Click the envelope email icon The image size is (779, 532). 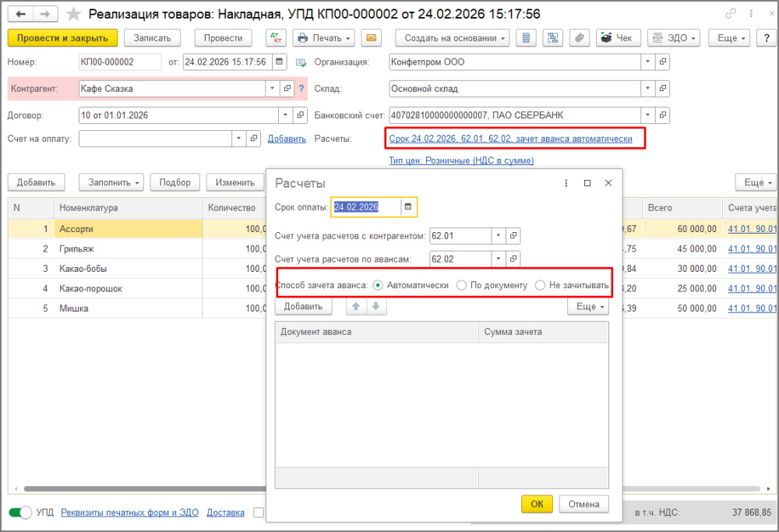tap(371, 38)
